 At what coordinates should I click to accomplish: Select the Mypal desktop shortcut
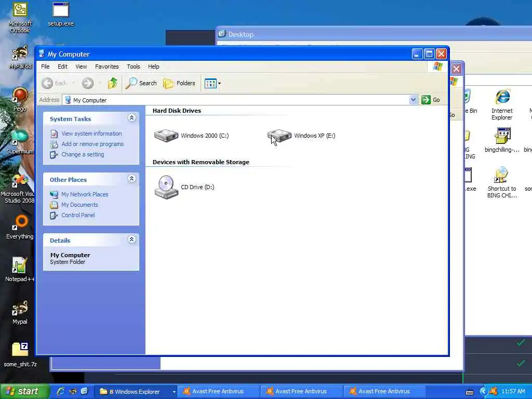20,312
